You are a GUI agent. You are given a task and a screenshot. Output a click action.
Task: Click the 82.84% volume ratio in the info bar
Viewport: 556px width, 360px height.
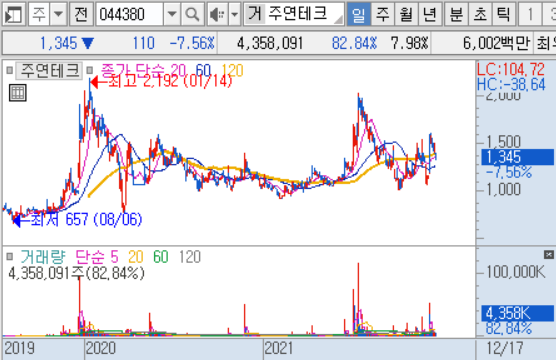tap(354, 43)
